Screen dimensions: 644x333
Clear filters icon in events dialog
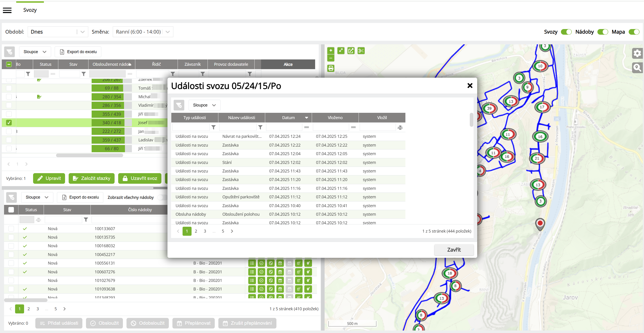179,105
